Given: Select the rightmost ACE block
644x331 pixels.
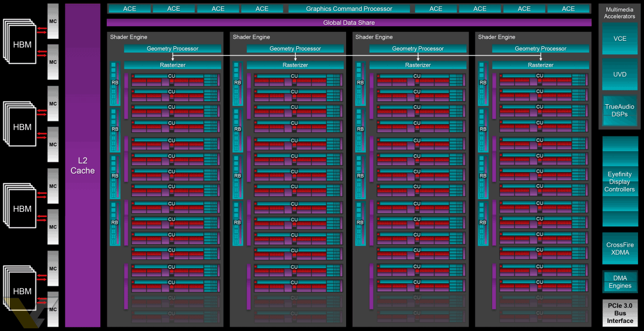Looking at the screenshot, I should (568, 9).
